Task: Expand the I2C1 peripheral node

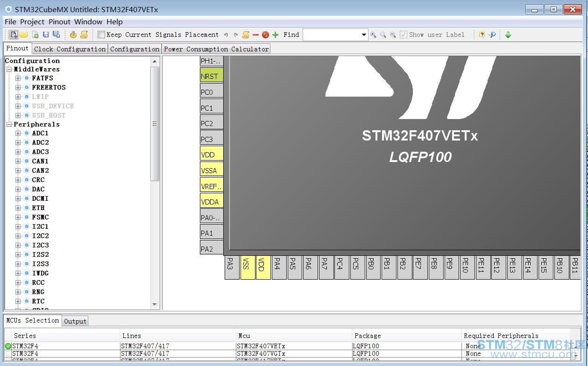Action: 18,226
